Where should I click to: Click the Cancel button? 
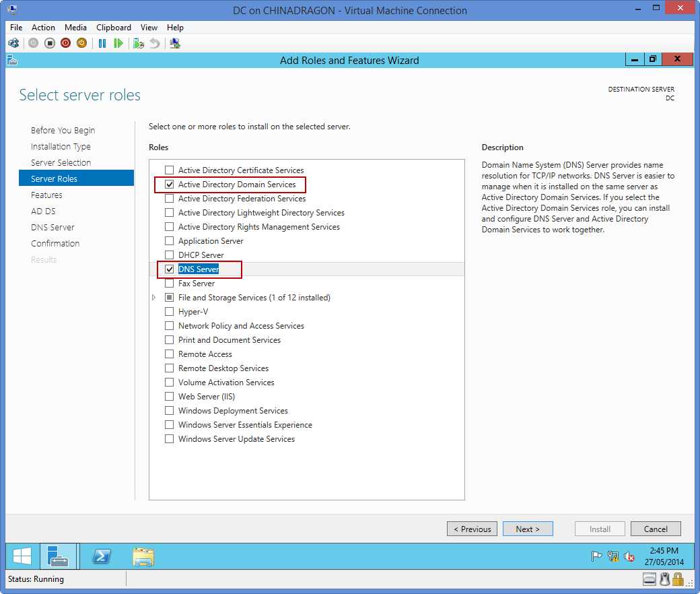[x=656, y=529]
